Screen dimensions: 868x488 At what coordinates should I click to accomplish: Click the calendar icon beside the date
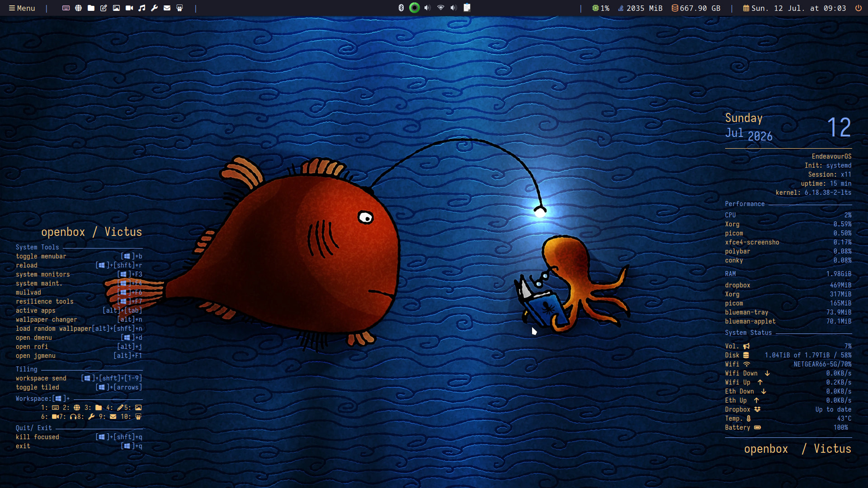(746, 8)
